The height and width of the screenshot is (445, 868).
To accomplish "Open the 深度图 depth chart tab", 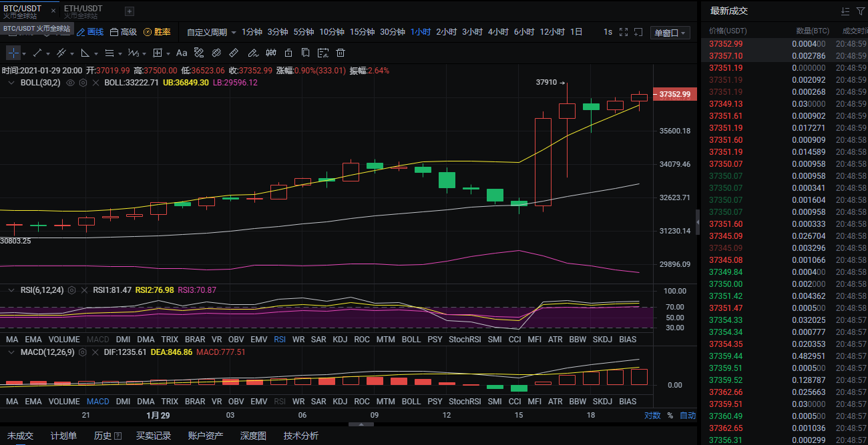I will 253,436.
